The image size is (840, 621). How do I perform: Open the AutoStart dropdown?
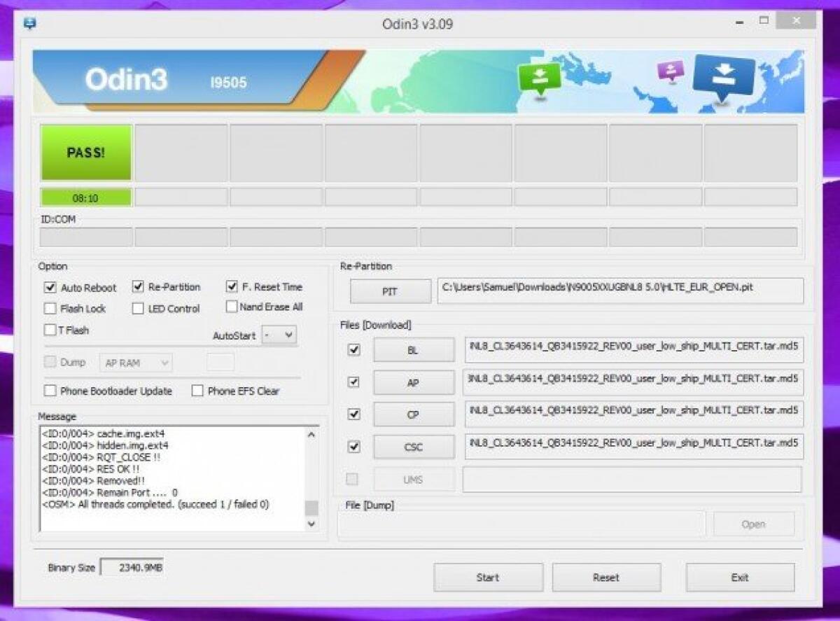click(280, 335)
